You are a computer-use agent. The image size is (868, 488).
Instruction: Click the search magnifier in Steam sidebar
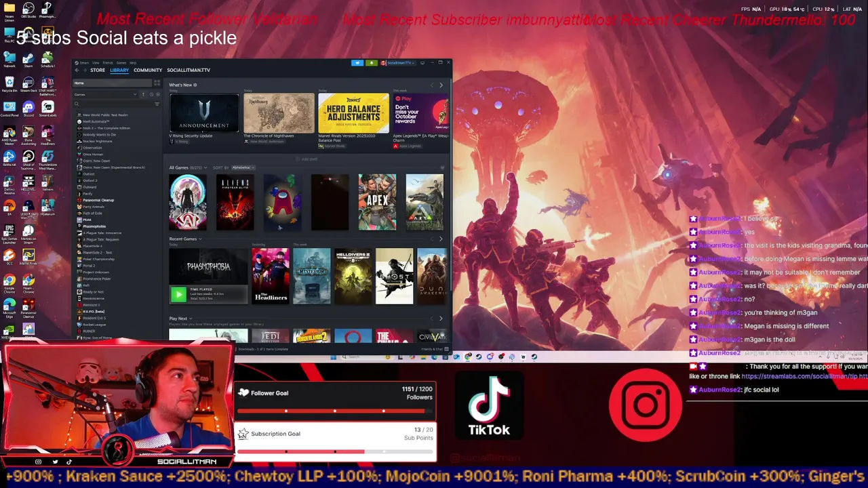[x=77, y=104]
